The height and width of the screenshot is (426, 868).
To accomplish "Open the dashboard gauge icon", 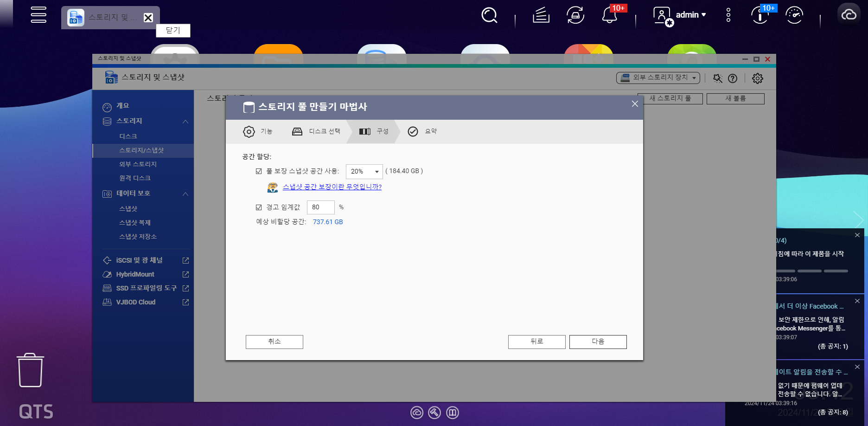I will pyautogui.click(x=794, y=15).
